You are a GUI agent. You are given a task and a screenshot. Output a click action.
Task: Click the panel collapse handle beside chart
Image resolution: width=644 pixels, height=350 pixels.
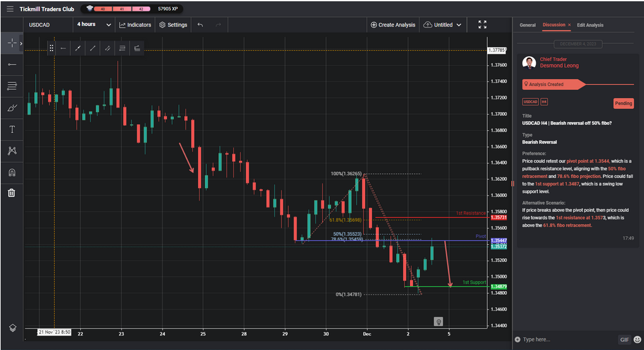pyautogui.click(x=512, y=184)
